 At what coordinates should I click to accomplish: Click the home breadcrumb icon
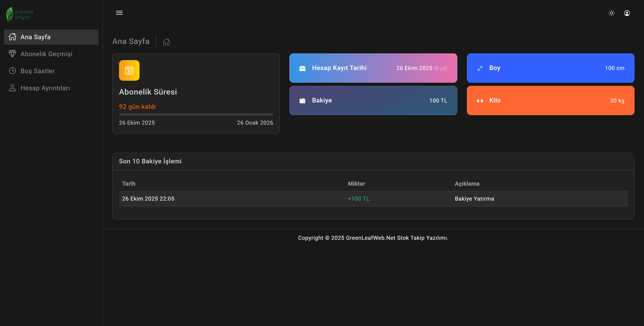(x=166, y=42)
